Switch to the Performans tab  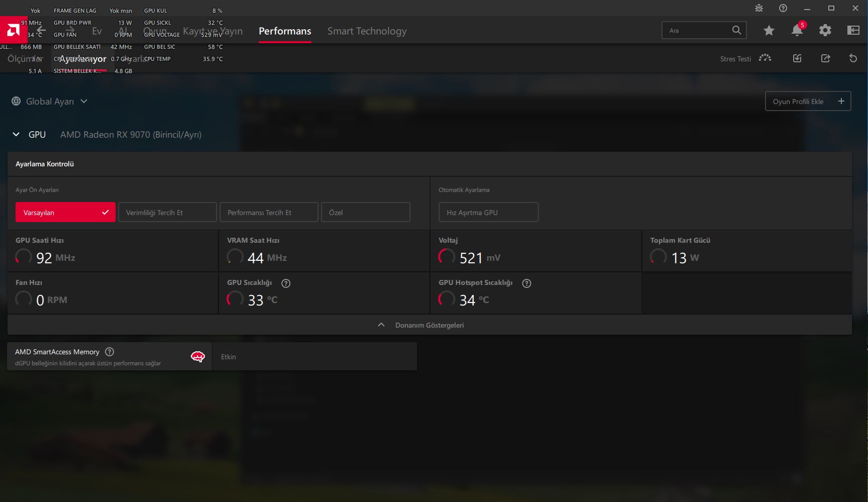coord(285,31)
